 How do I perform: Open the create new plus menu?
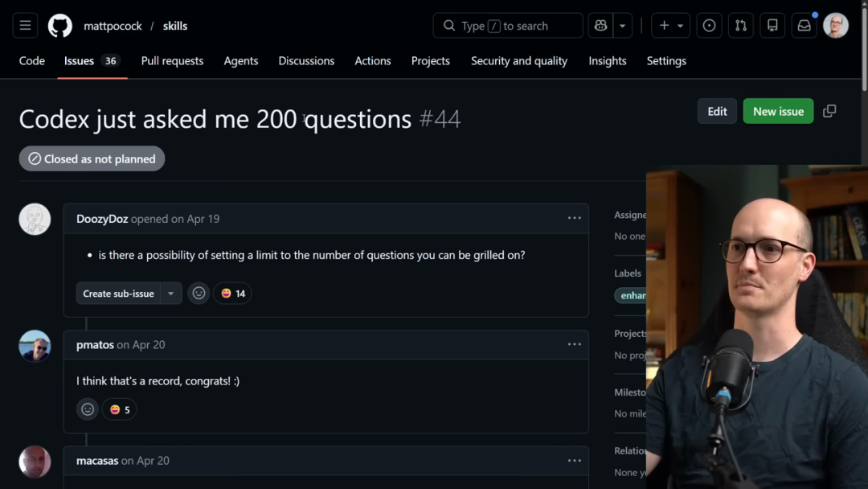(x=670, y=26)
